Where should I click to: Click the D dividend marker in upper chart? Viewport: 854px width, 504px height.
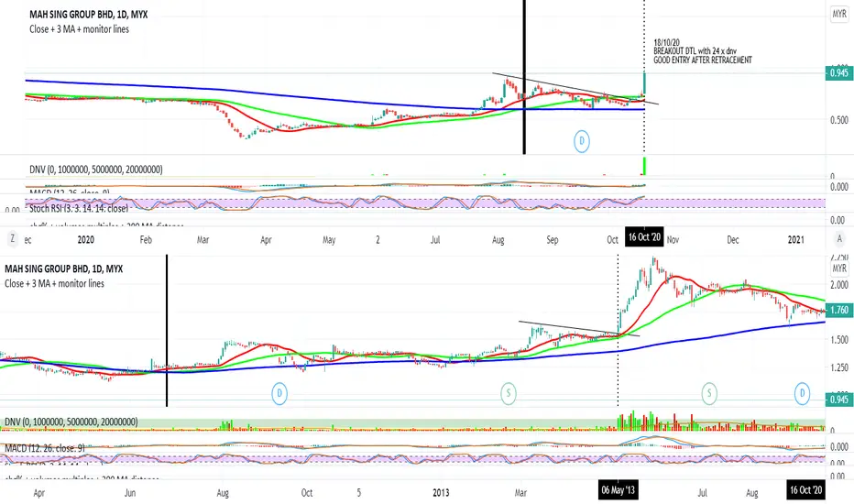click(582, 142)
